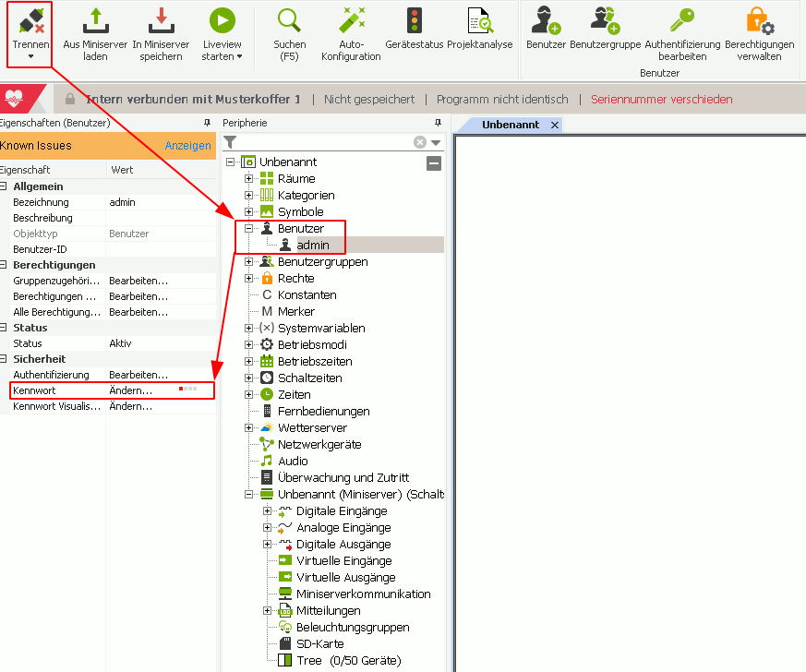Select Tree (0/50 Geräte) item

348,660
